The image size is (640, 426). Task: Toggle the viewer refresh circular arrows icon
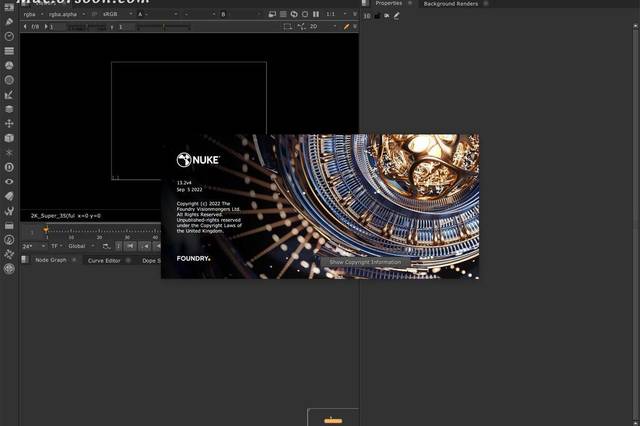click(x=294, y=14)
